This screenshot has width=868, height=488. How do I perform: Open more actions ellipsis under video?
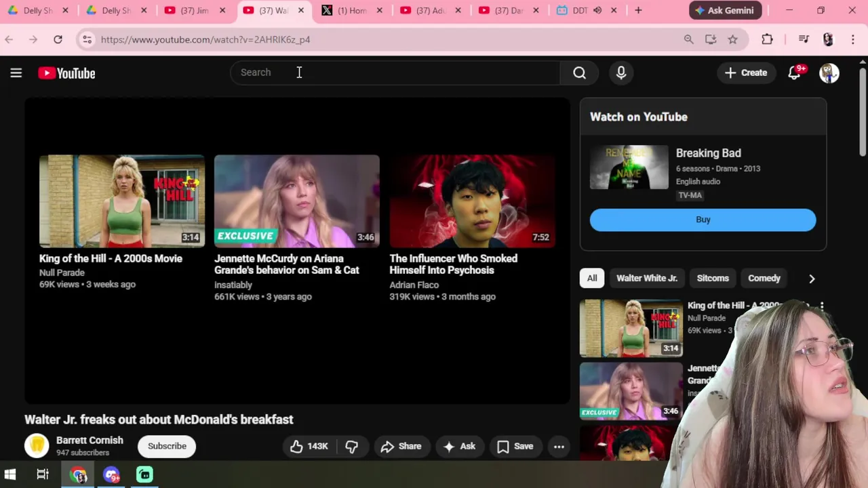tap(559, 446)
